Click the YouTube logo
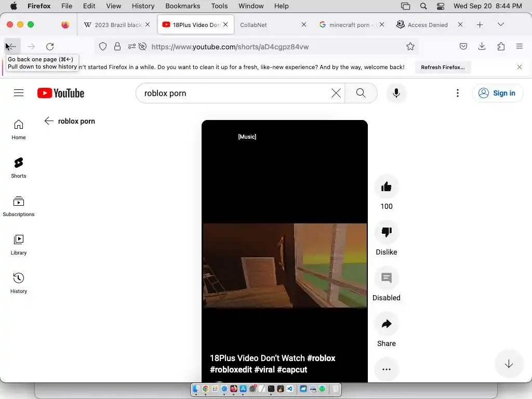The height and width of the screenshot is (399, 532). 61,93
